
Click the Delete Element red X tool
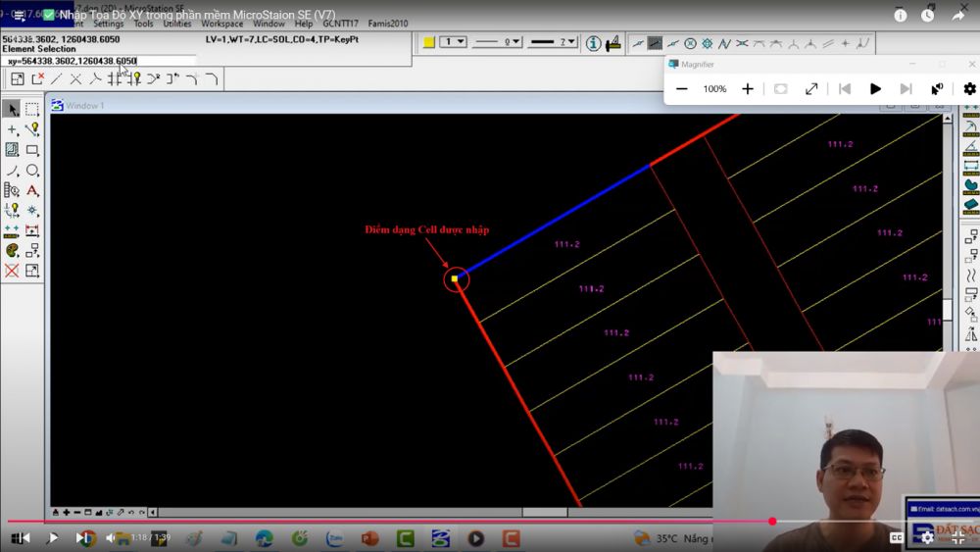(x=12, y=271)
